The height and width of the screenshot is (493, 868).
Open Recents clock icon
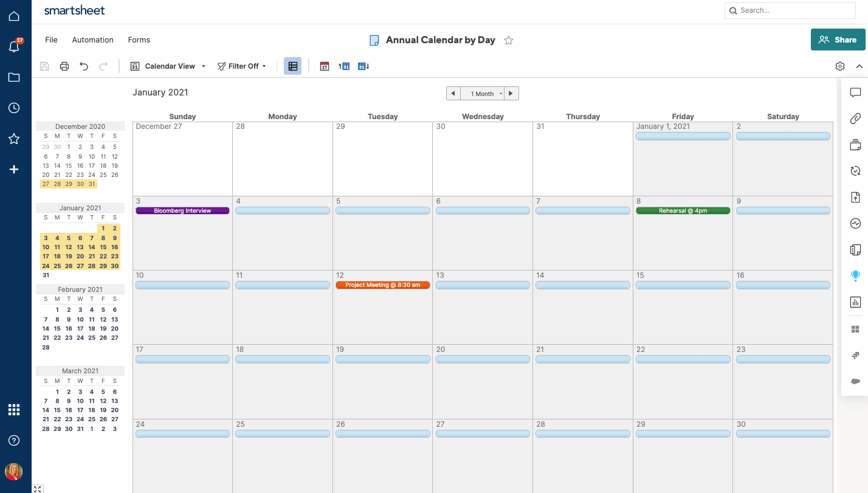click(x=14, y=108)
